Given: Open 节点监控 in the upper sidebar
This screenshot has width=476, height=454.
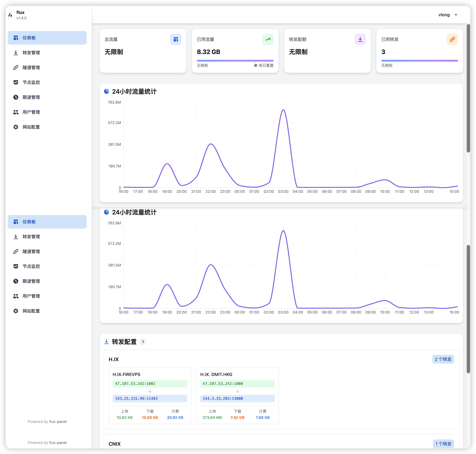Looking at the screenshot, I should tap(31, 83).
